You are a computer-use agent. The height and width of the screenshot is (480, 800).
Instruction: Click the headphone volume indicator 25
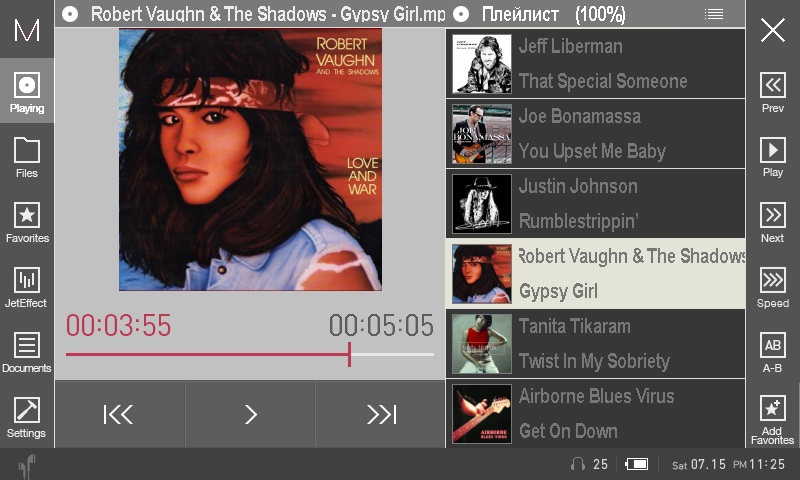tap(589, 464)
